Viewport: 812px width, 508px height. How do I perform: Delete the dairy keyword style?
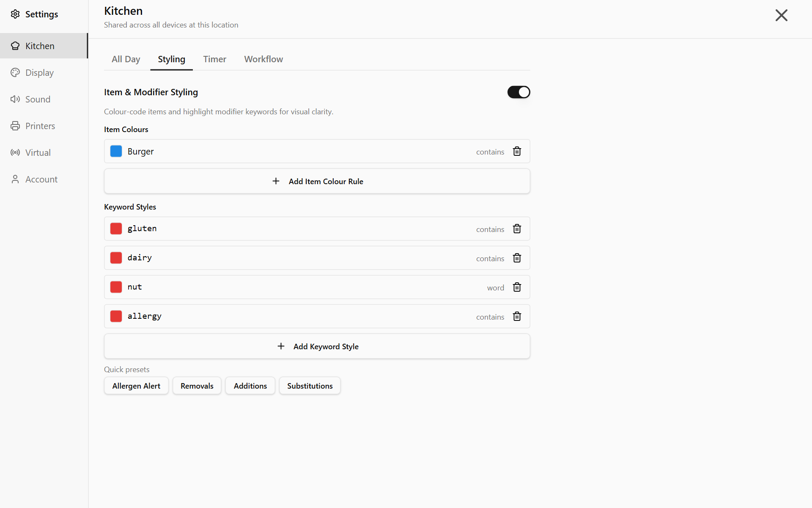(517, 258)
